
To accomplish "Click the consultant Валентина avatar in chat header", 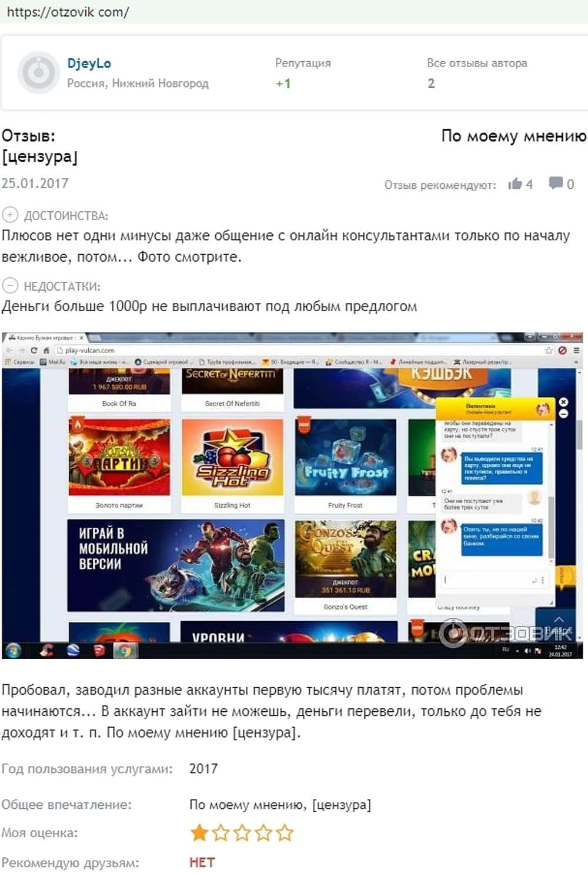I will (x=543, y=408).
